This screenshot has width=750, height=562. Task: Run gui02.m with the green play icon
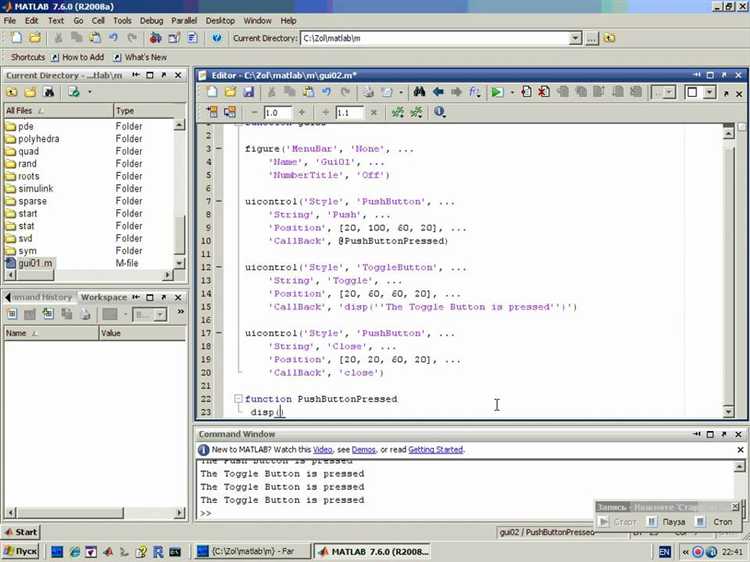tap(497, 92)
